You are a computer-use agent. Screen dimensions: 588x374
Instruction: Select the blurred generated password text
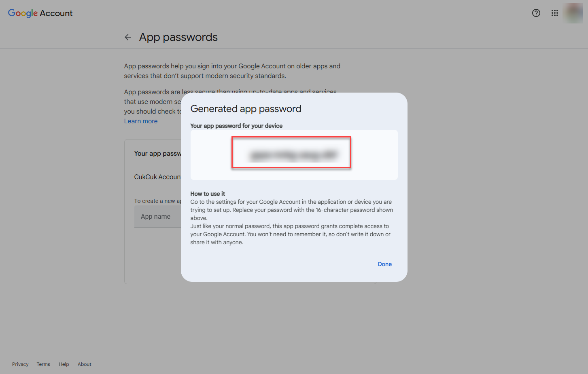click(x=294, y=155)
